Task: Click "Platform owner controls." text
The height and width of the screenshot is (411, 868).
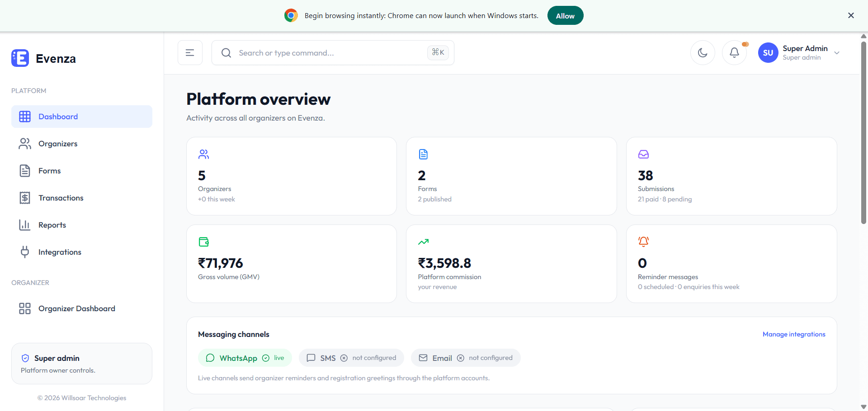Action: click(x=58, y=370)
